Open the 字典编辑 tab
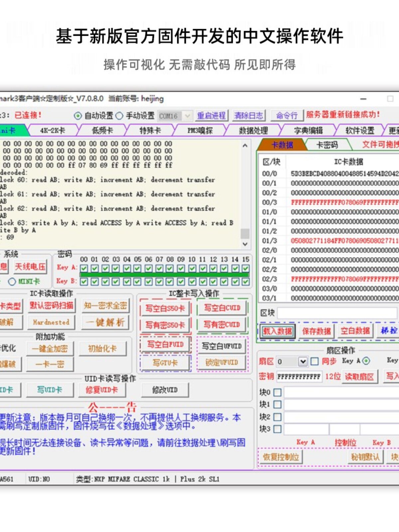 click(x=308, y=131)
